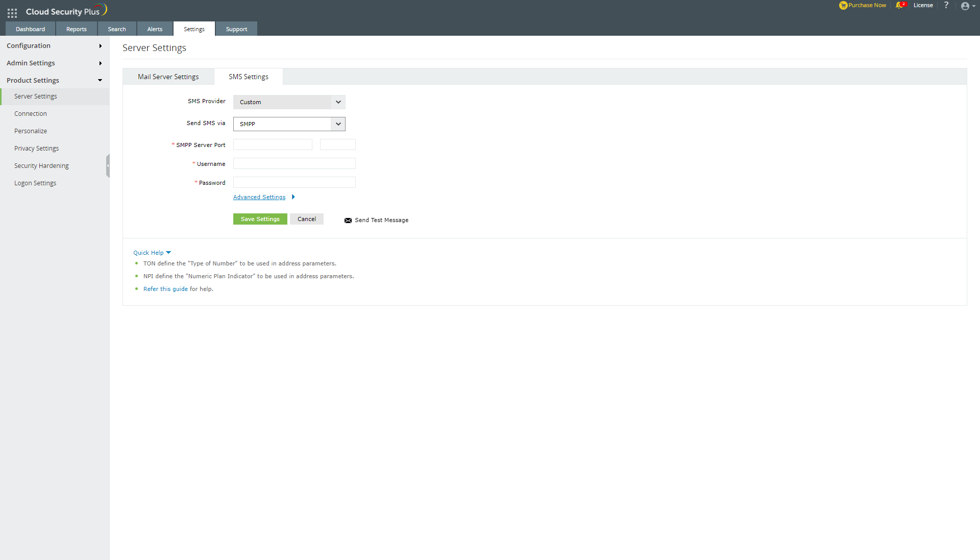Open the help question mark icon
Screen dimensions: 980x560
click(x=947, y=5)
